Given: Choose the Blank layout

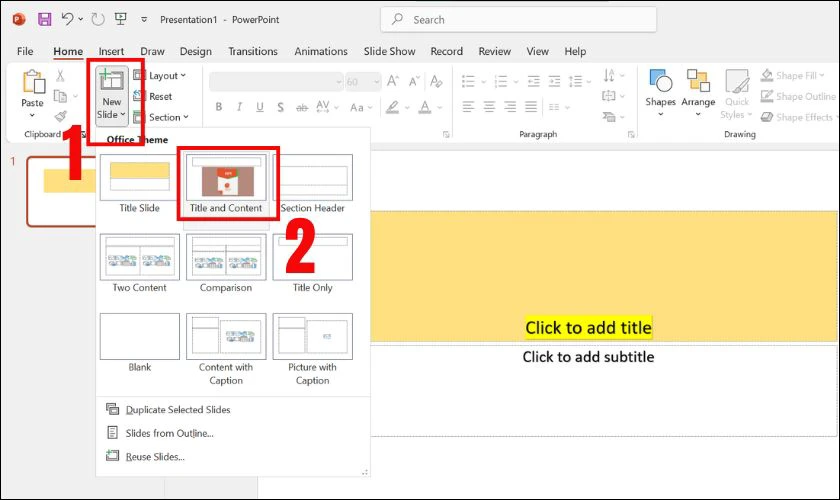Looking at the screenshot, I should coord(139,343).
